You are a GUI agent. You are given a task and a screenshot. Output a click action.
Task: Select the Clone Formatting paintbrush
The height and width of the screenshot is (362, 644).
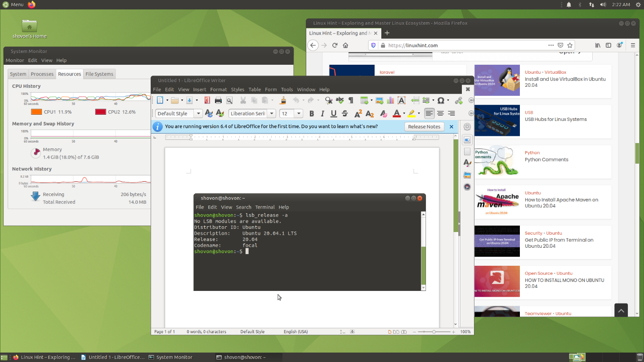(x=283, y=100)
